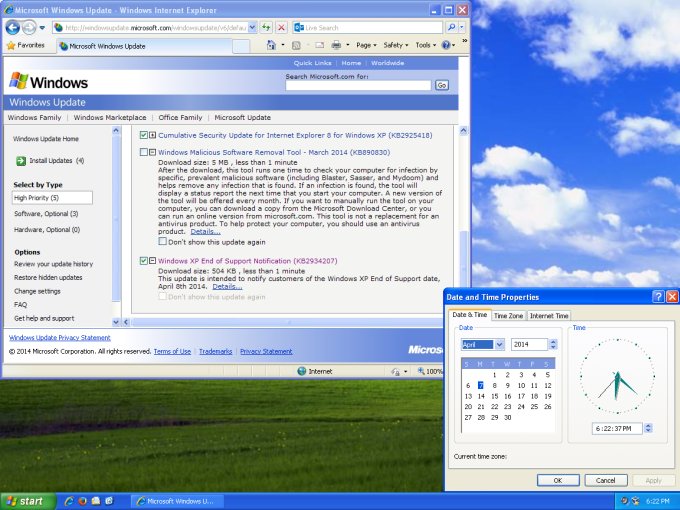Open the Windows Marketplace link
The height and width of the screenshot is (510, 680).
point(110,118)
